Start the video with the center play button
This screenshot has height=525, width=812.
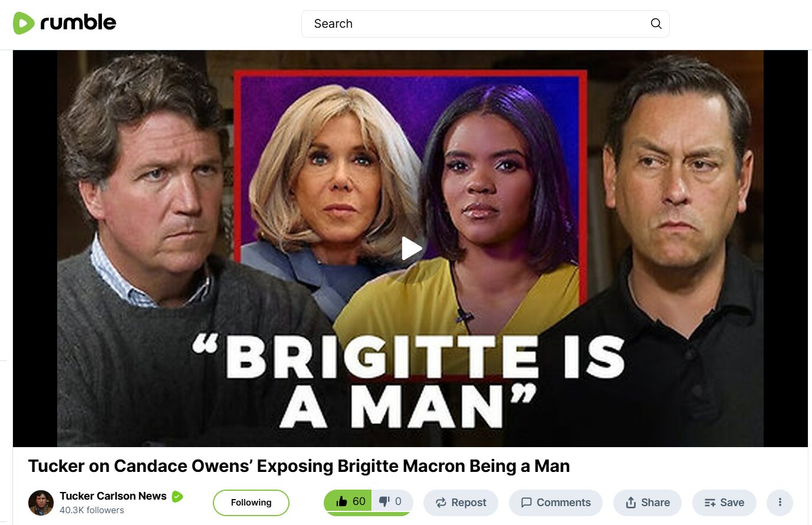(x=411, y=248)
